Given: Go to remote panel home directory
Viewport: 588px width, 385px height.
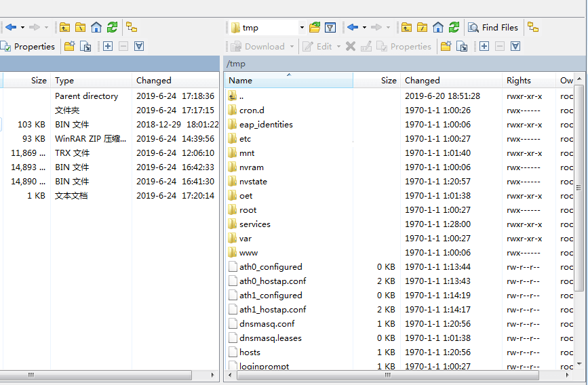Looking at the screenshot, I should (438, 28).
